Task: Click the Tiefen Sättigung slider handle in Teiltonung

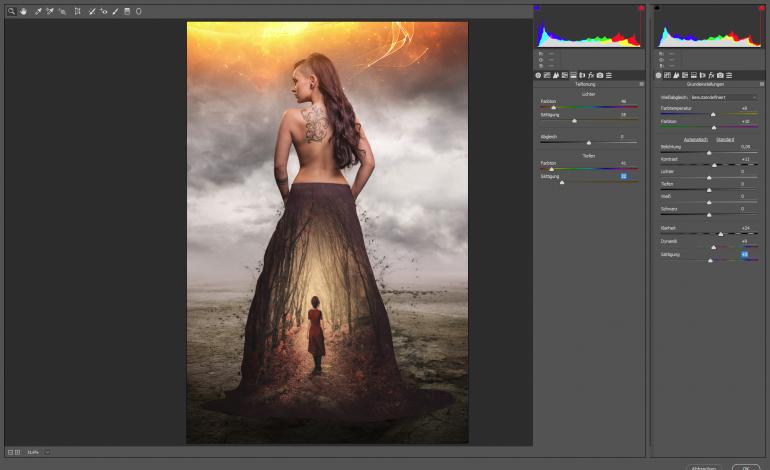Action: tap(562, 182)
